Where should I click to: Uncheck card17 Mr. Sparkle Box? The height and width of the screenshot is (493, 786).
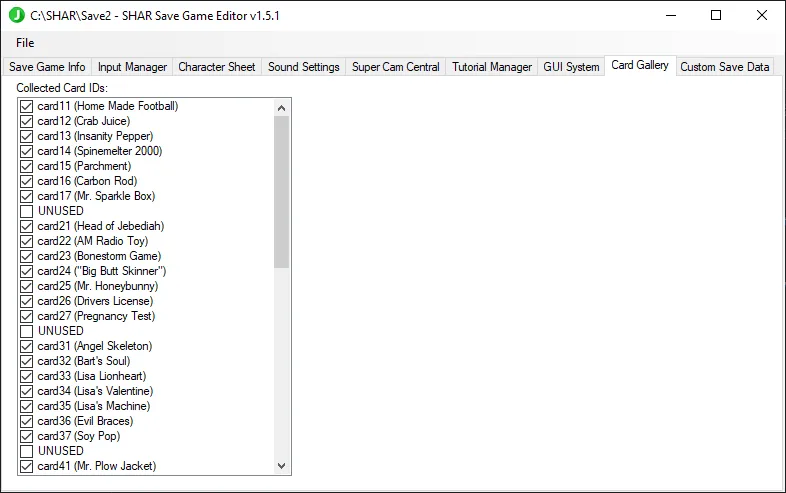[27, 196]
